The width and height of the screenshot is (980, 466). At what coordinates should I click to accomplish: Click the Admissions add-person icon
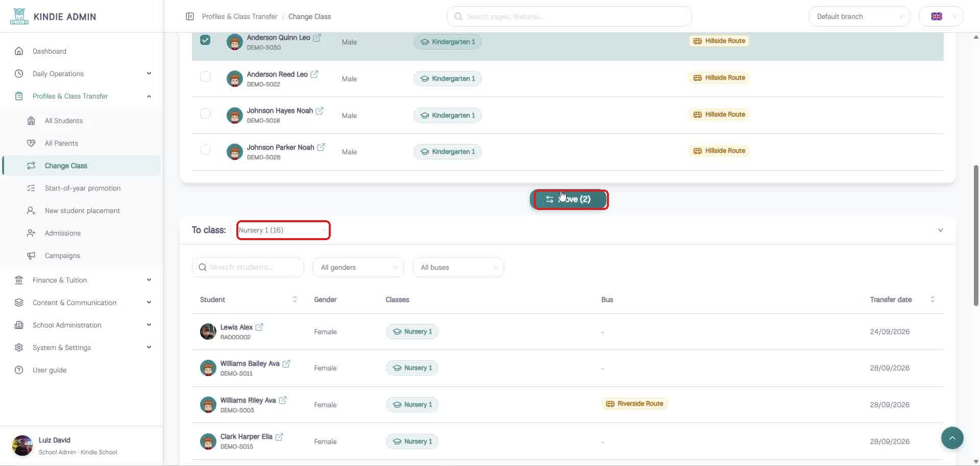pyautogui.click(x=31, y=233)
